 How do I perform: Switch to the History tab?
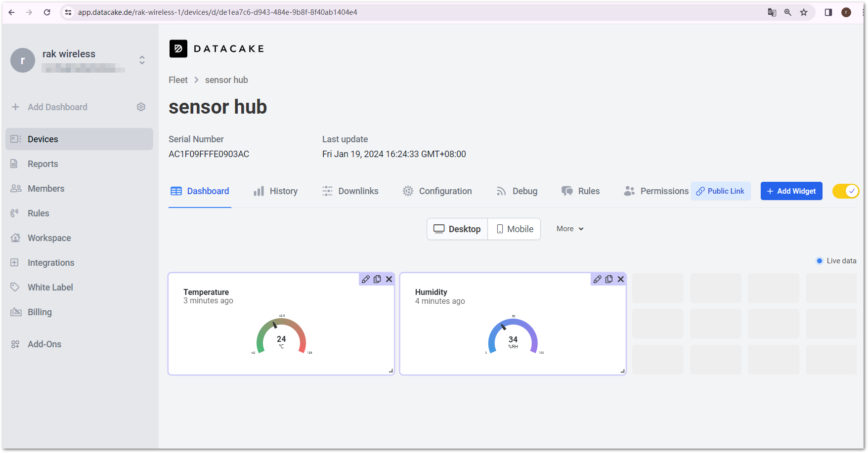click(x=275, y=191)
